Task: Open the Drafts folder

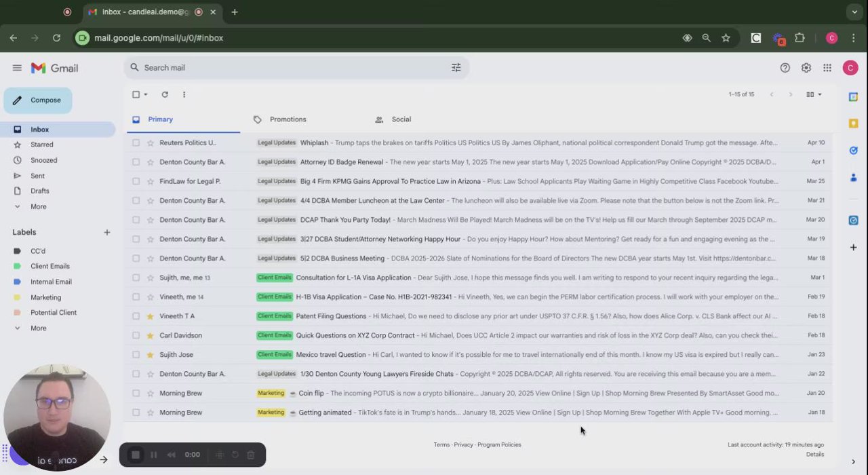Action: tap(40, 191)
